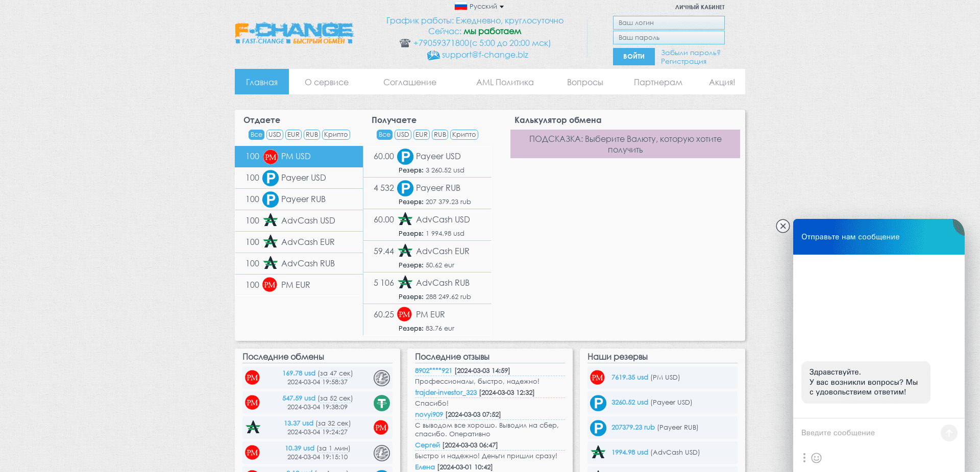Switch to the Вопросы tab
This screenshot has width=980, height=472.
pyautogui.click(x=585, y=82)
